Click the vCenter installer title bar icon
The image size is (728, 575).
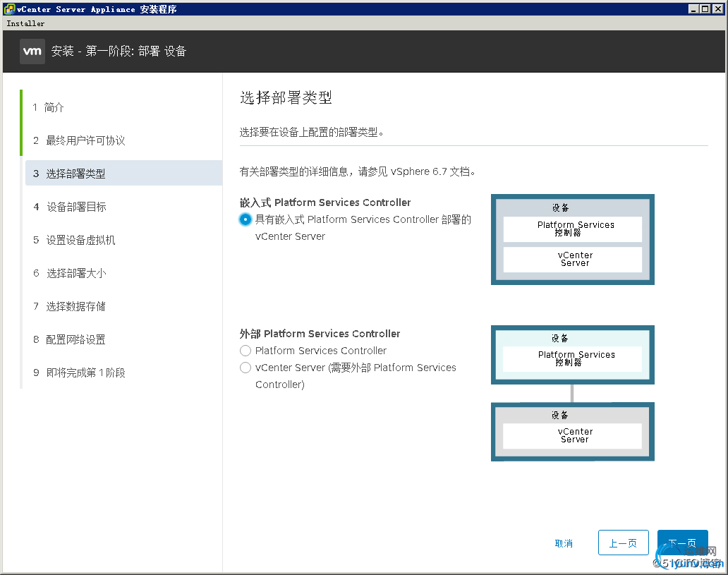tap(9, 9)
